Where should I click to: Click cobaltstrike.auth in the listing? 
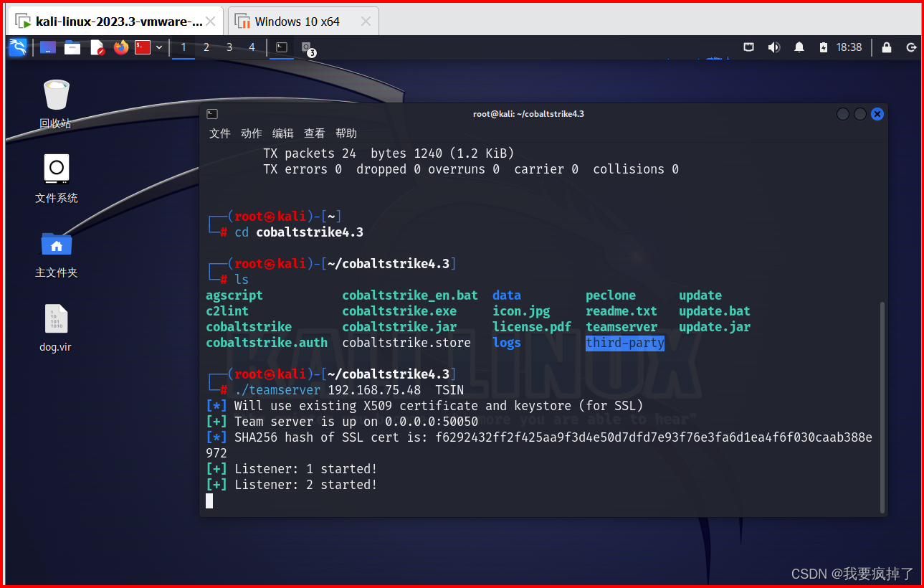click(267, 343)
